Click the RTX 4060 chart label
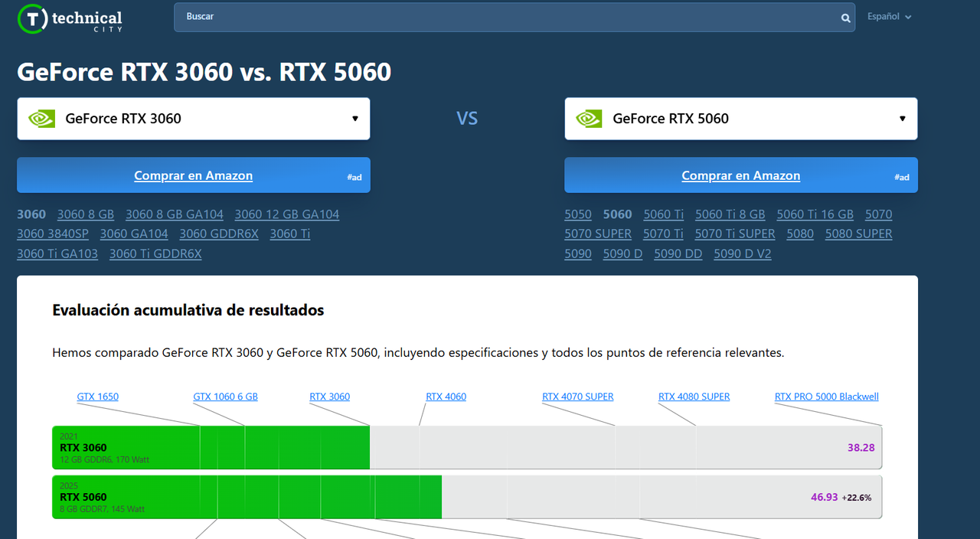The width and height of the screenshot is (980, 539). pyautogui.click(x=446, y=397)
